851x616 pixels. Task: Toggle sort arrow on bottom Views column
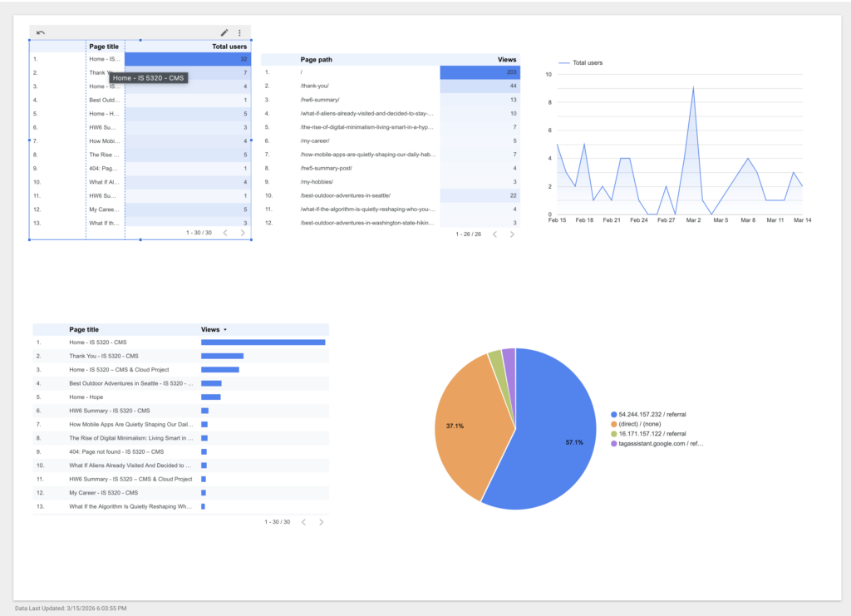[x=224, y=330]
